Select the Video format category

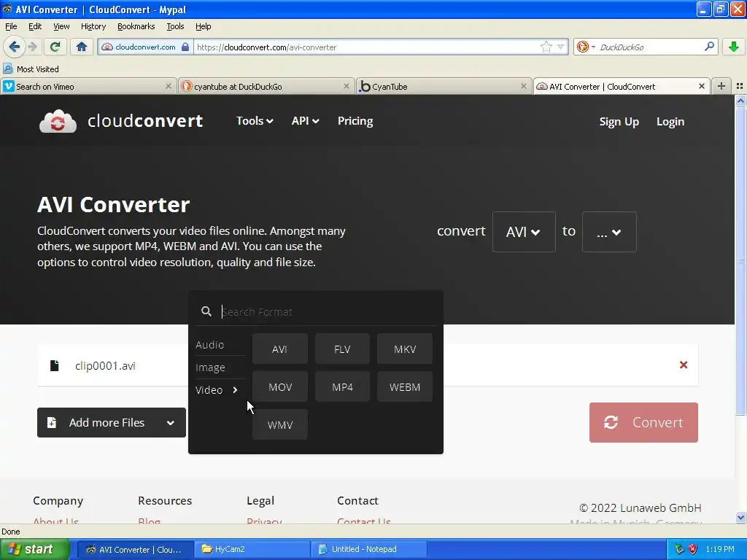click(x=217, y=390)
